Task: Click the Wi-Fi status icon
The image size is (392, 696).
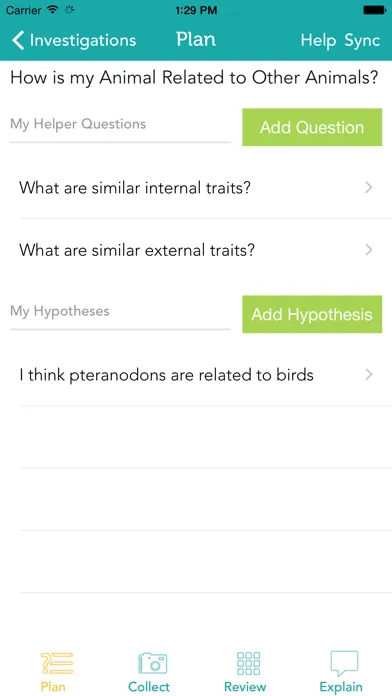Action: (53, 10)
